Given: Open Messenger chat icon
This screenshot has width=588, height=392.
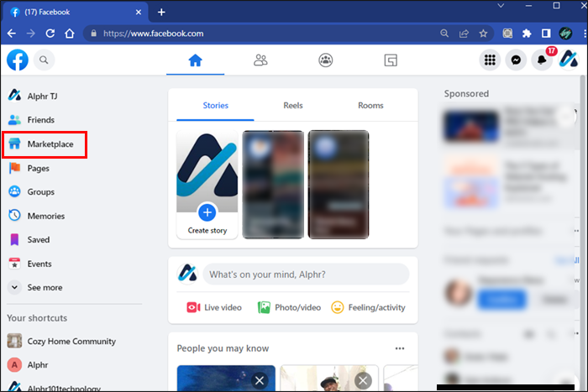Looking at the screenshot, I should 516,60.
